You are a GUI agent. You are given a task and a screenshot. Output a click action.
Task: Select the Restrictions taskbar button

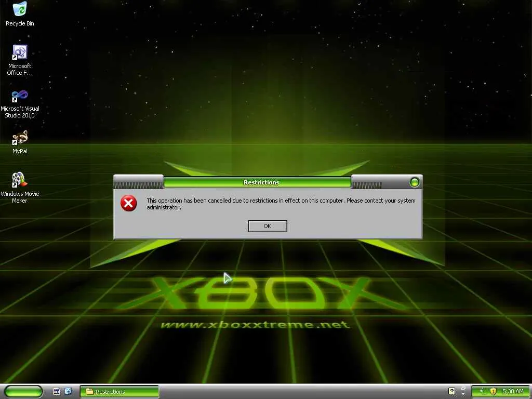tap(119, 392)
